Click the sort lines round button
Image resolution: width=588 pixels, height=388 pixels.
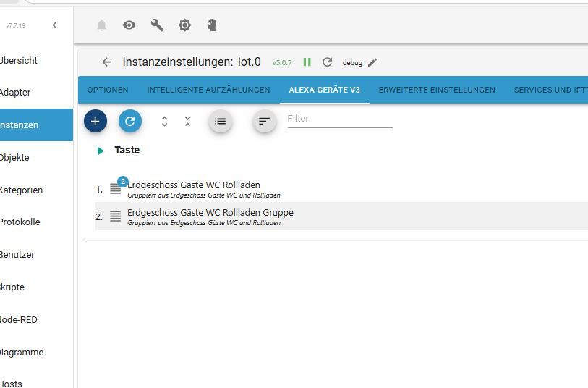coord(265,121)
